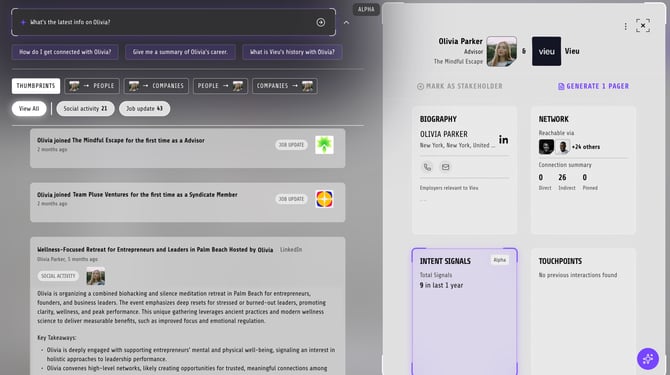Open the THUMBPRINTS tab
The width and height of the screenshot is (670, 375).
(36, 86)
